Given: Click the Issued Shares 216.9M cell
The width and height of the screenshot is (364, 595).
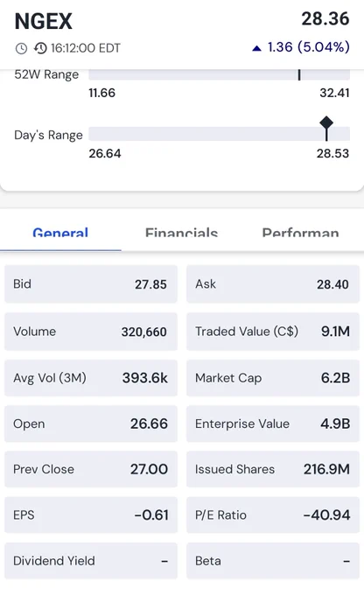Looking at the screenshot, I should (273, 469).
